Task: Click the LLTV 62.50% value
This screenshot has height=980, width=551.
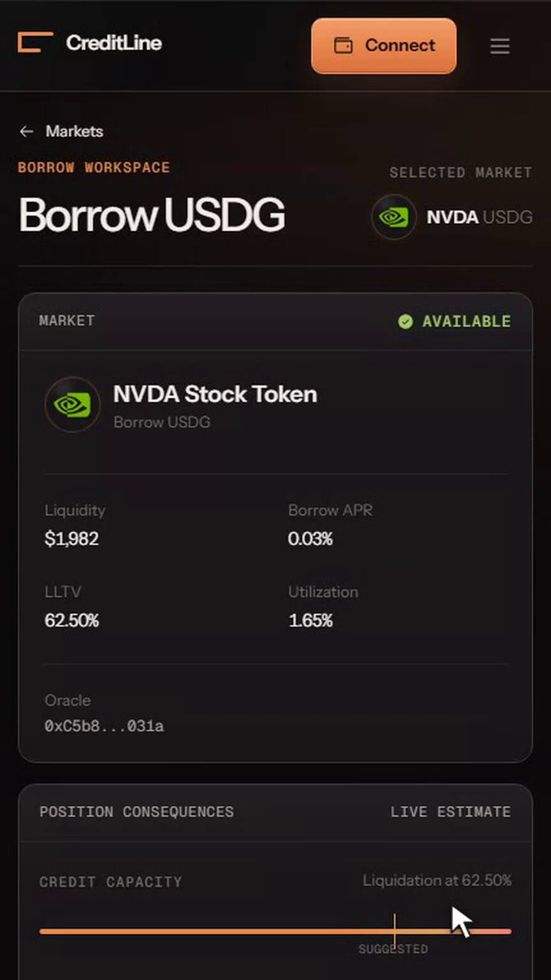Action: click(72, 621)
